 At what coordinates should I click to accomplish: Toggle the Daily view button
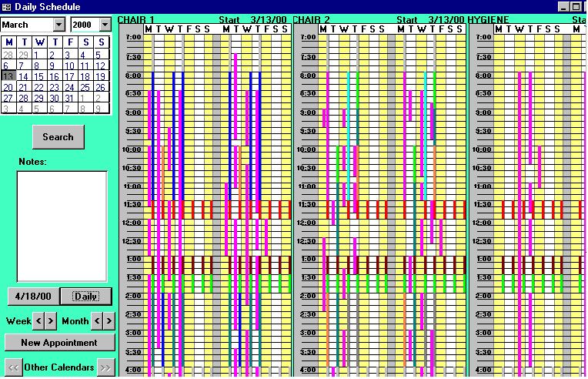[x=85, y=296]
